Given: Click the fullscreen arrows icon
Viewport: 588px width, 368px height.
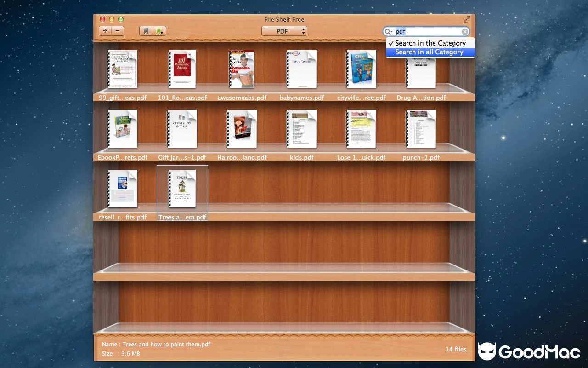Looking at the screenshot, I should pyautogui.click(x=467, y=19).
